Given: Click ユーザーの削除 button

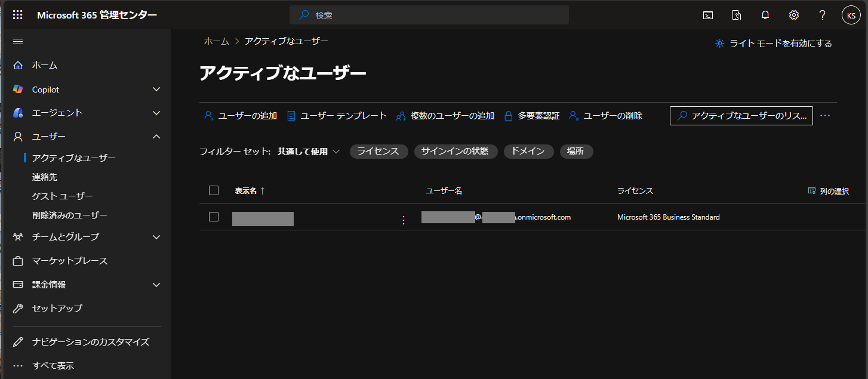Looking at the screenshot, I should (x=606, y=116).
